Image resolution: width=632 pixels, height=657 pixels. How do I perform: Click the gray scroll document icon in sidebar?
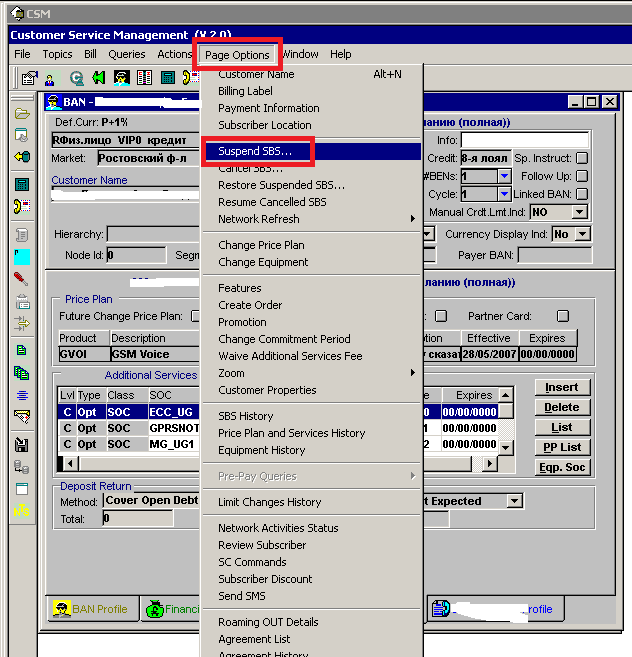[22, 235]
